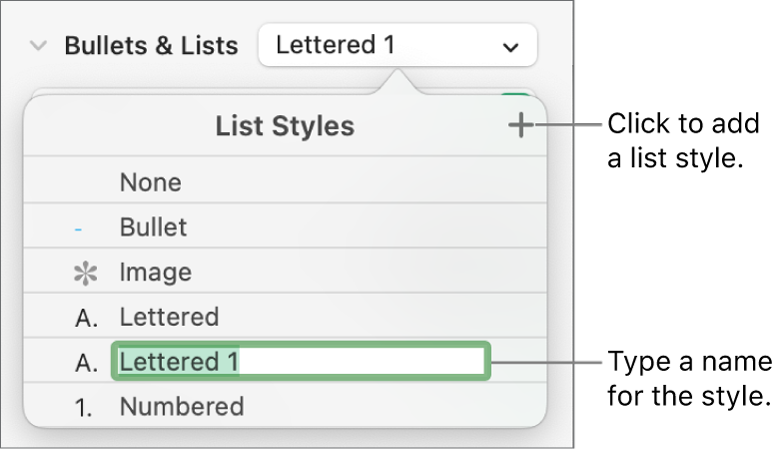Image resolution: width=780 pixels, height=450 pixels.
Task: Click the Bullets & Lists heading label
Action: [x=151, y=46]
